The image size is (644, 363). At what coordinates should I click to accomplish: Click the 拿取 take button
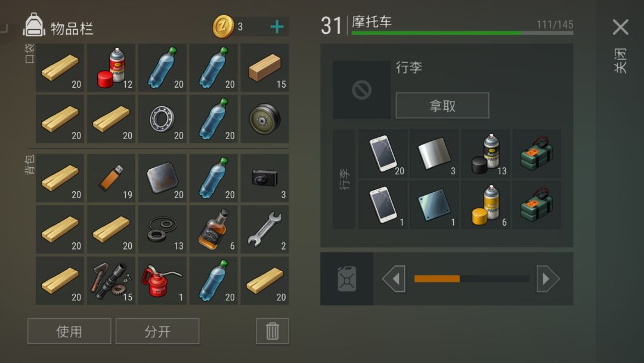click(442, 106)
